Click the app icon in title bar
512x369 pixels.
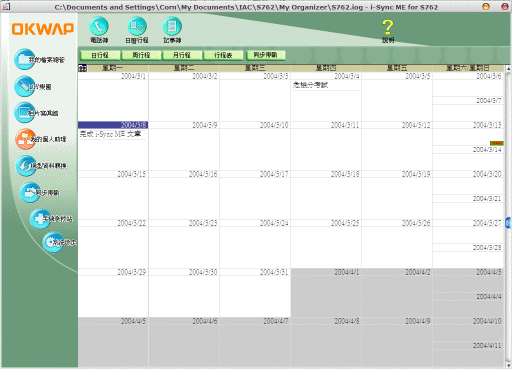6,6
